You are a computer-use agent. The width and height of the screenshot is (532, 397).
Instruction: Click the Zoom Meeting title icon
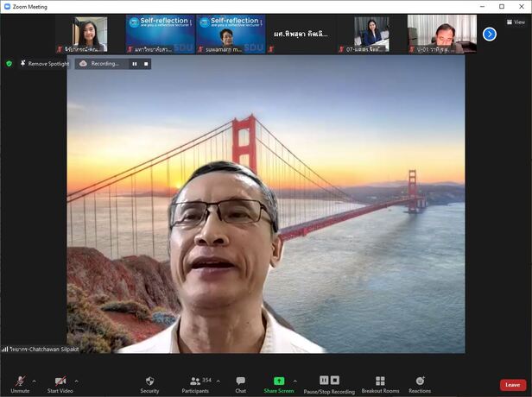click(x=7, y=6)
